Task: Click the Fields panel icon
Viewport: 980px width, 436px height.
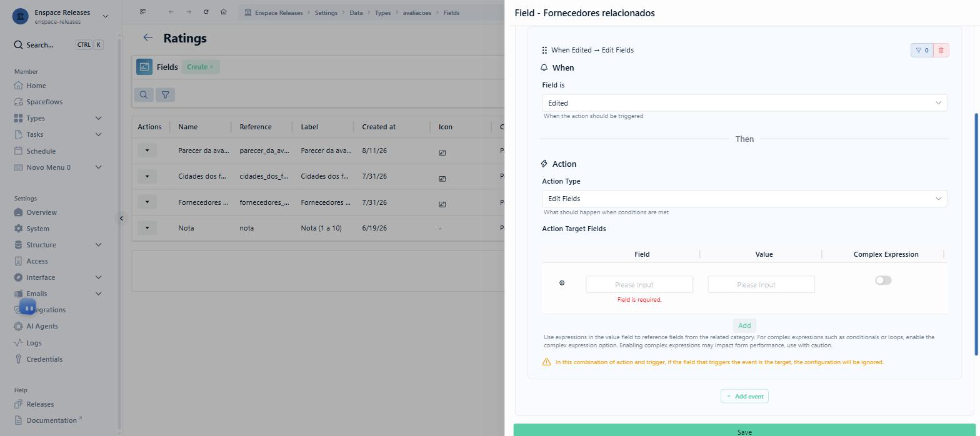Action: (x=144, y=66)
